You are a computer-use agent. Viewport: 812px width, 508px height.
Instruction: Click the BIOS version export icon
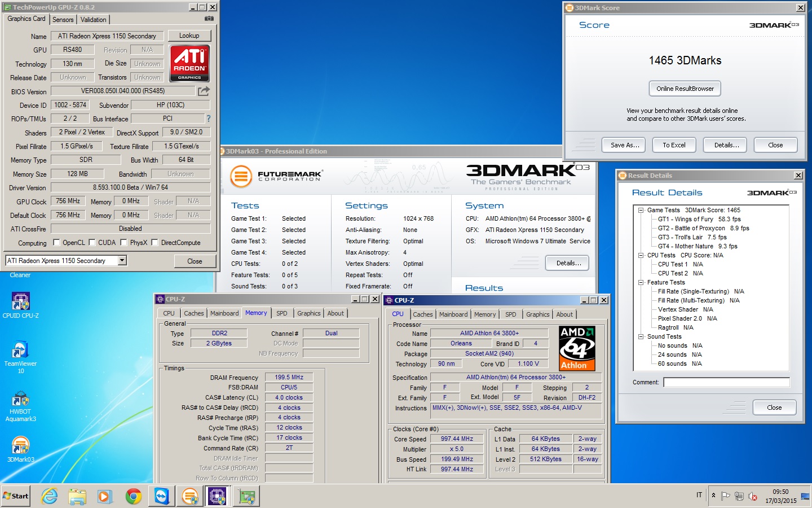(204, 91)
